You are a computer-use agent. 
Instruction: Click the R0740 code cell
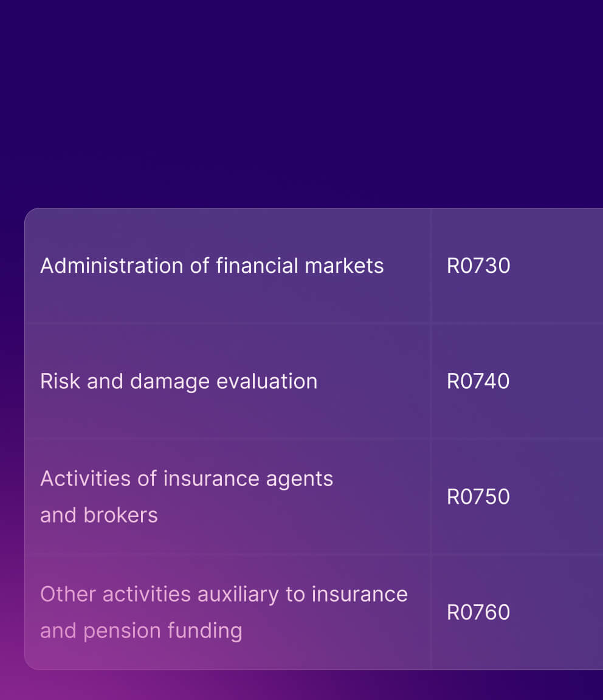(x=478, y=381)
